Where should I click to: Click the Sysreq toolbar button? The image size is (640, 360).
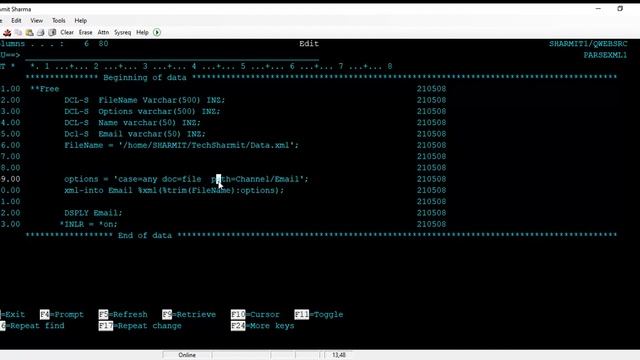122,32
